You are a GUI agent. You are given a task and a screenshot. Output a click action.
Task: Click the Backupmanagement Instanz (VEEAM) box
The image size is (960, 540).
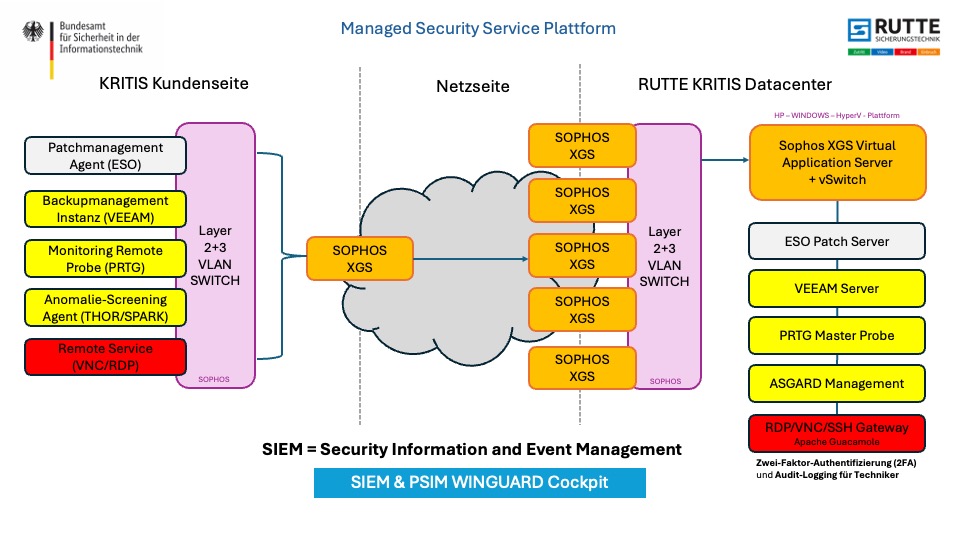105,209
